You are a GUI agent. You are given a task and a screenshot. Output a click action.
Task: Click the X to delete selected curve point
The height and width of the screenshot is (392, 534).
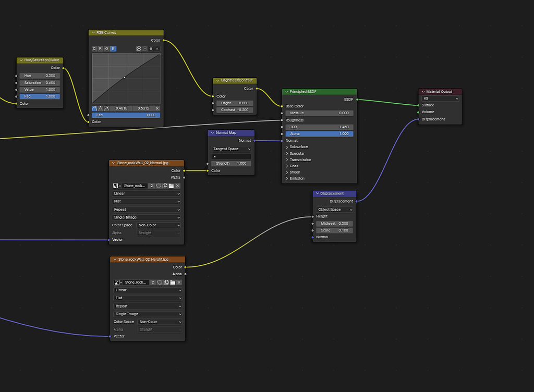157,108
